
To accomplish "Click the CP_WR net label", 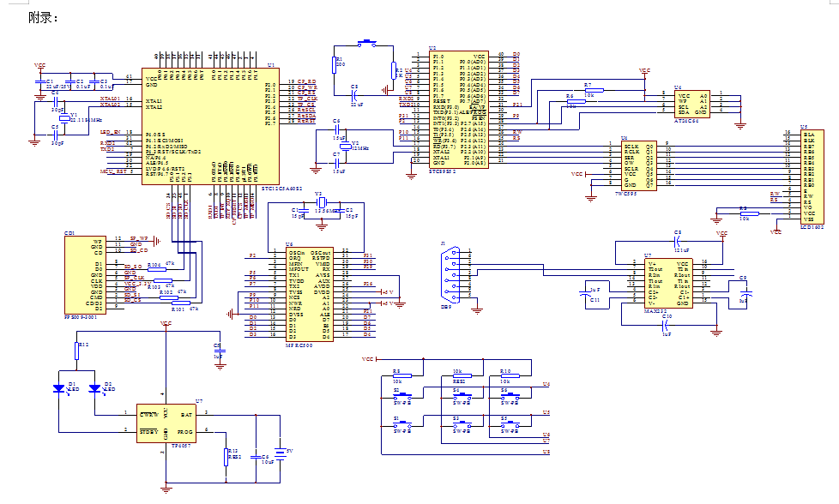I will (307, 87).
